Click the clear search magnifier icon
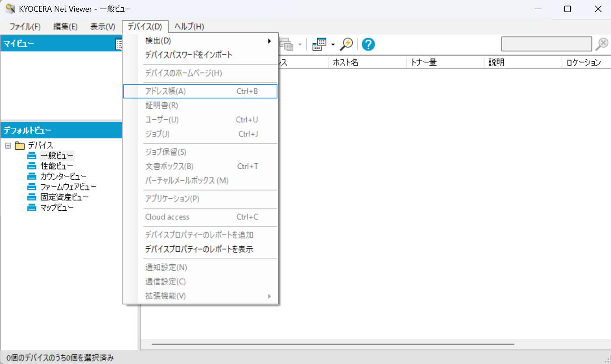611x364 pixels. coord(601,44)
